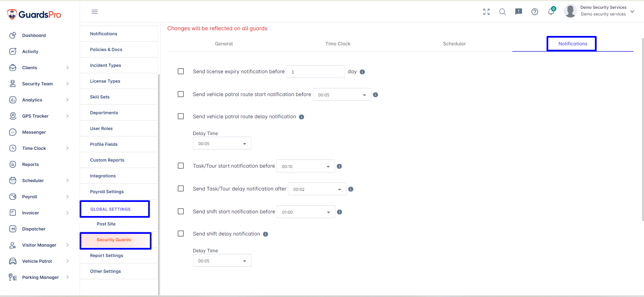
Task: Open the notifications bell icon
Action: (551, 12)
